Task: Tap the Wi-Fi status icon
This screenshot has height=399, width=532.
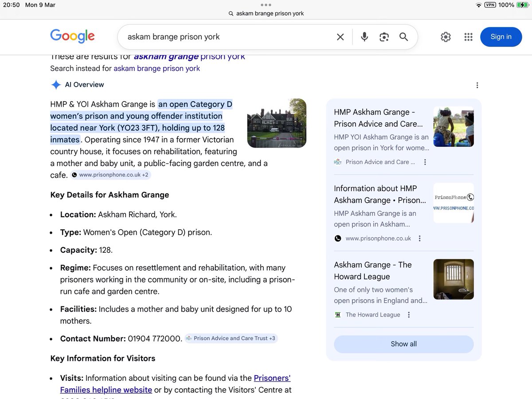Action: tap(478, 5)
